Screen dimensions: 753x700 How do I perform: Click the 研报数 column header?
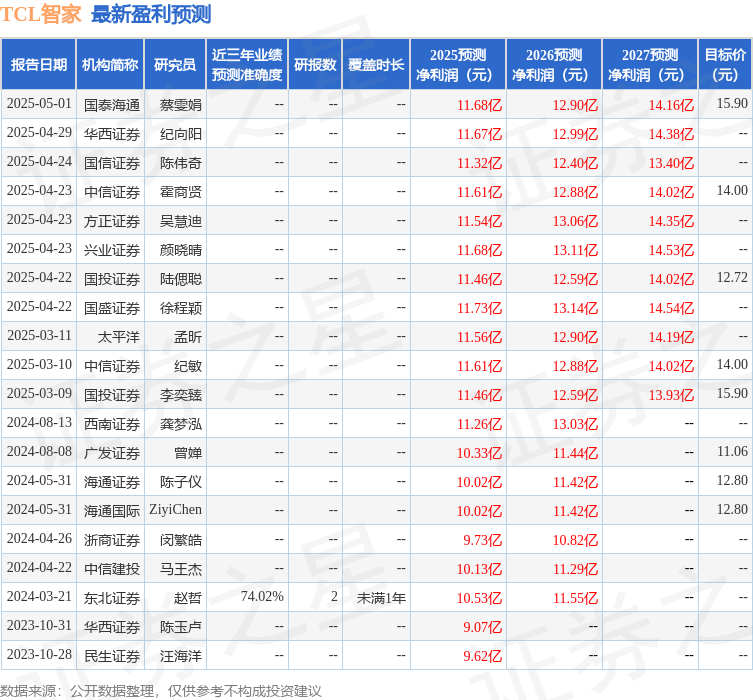(x=315, y=64)
